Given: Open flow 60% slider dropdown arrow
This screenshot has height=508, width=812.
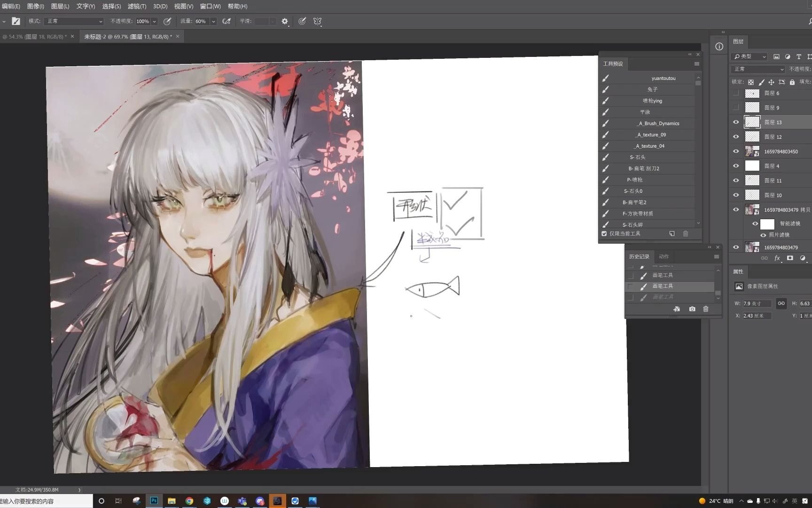Looking at the screenshot, I should [213, 21].
